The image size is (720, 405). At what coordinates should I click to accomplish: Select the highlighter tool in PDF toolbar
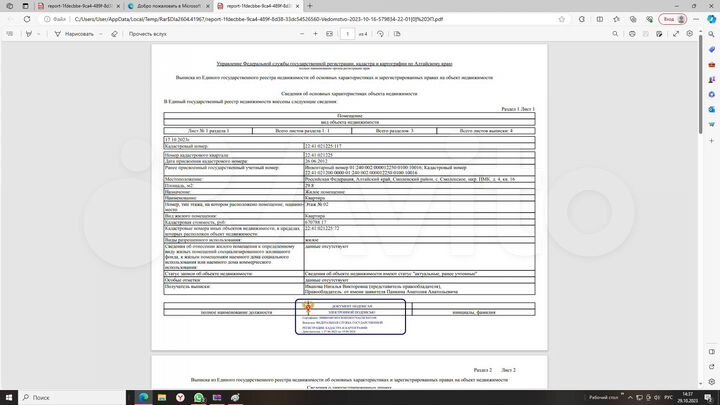pos(29,34)
